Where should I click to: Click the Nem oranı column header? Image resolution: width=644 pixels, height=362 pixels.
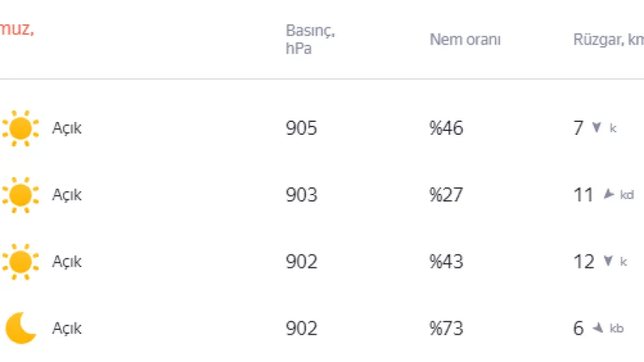coord(465,40)
